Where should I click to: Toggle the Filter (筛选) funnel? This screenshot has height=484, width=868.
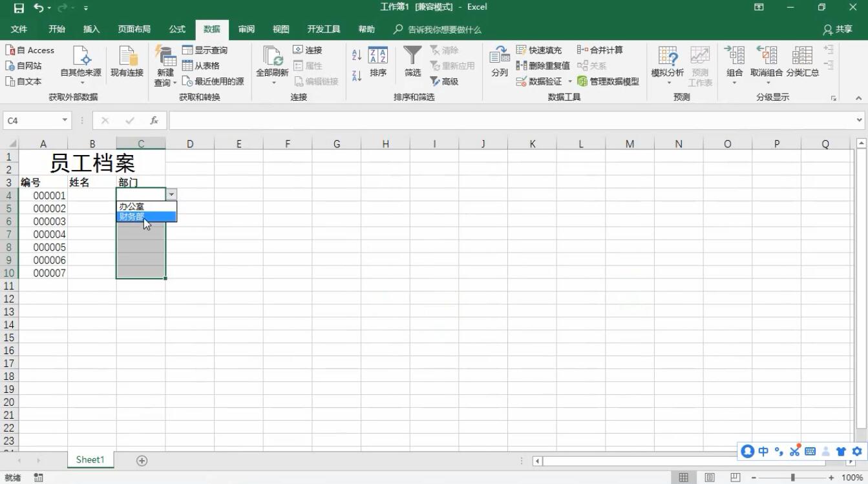point(412,62)
